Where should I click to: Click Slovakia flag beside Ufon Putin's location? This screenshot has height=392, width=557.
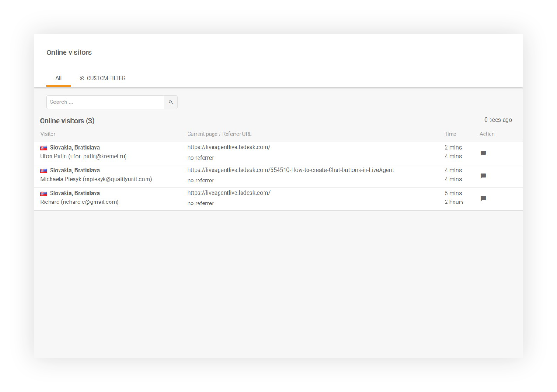(44, 148)
